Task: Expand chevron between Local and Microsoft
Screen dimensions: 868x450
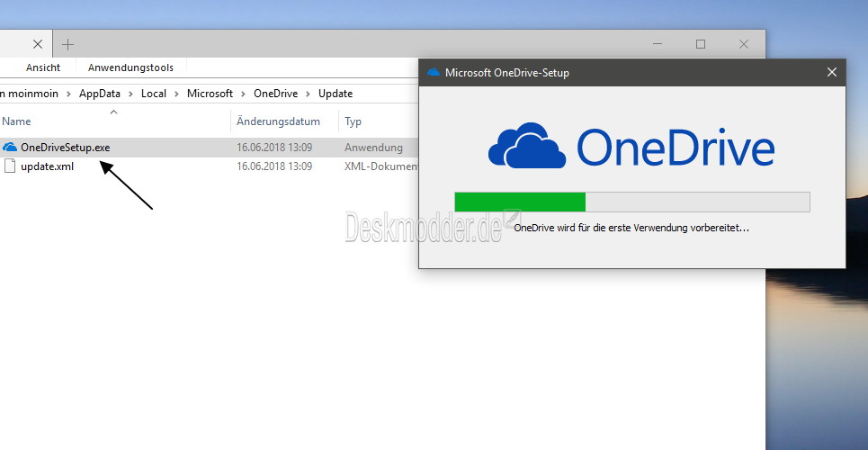Action: coord(176,94)
